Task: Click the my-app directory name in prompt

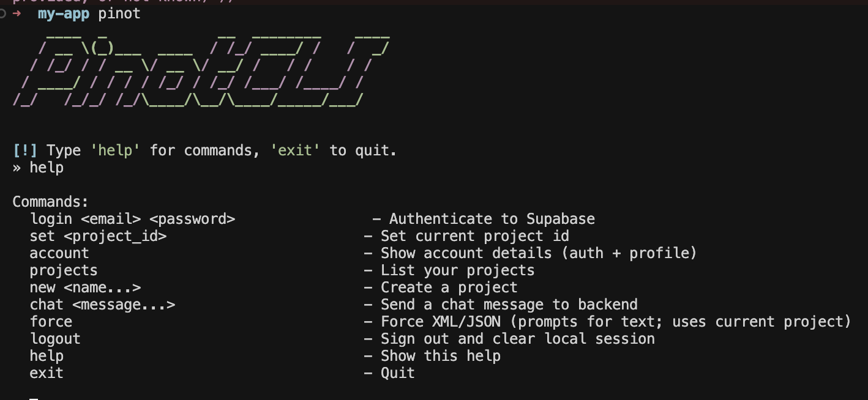Action: (x=63, y=13)
